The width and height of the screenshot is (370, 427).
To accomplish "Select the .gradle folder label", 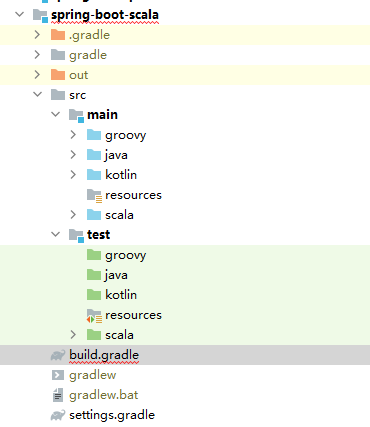I will [x=89, y=35].
